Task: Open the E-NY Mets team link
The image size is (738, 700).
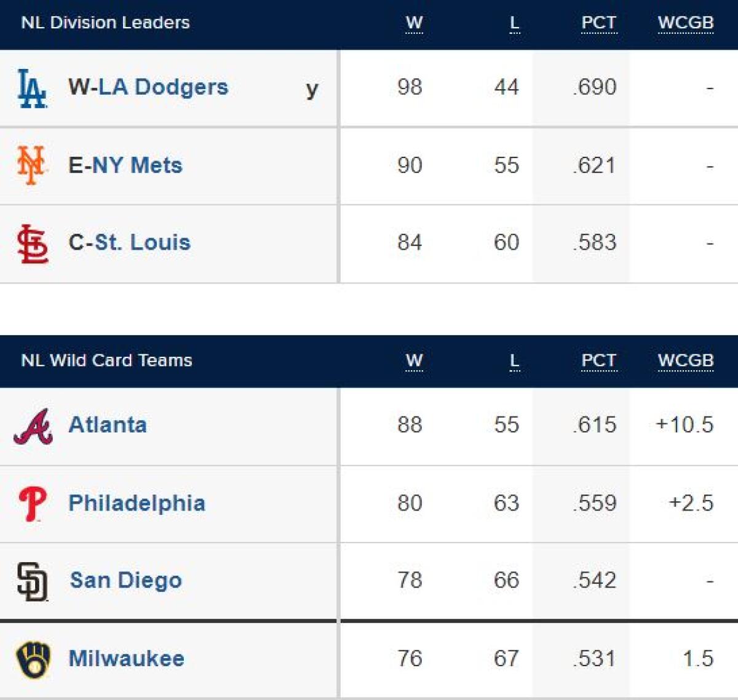Action: tap(125, 165)
